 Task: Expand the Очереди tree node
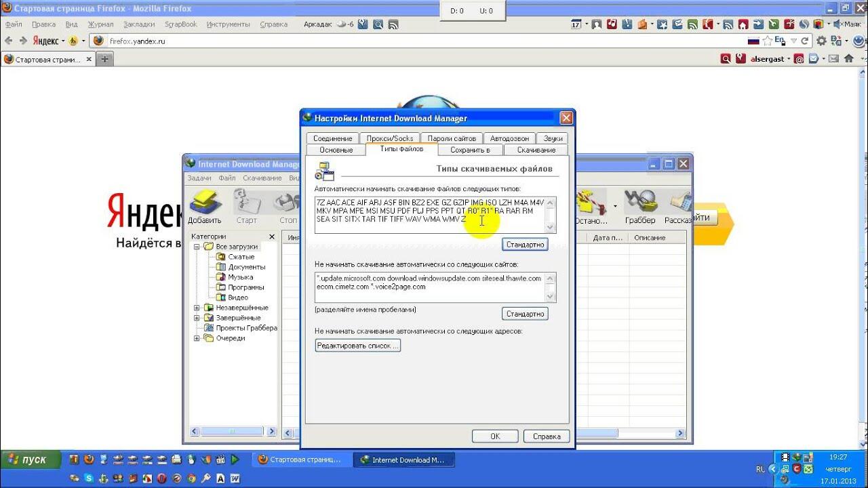[197, 338]
